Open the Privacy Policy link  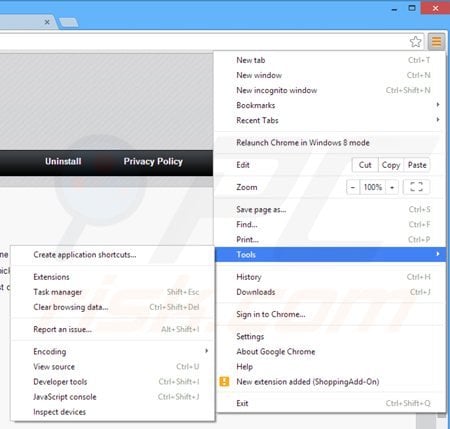click(x=153, y=162)
